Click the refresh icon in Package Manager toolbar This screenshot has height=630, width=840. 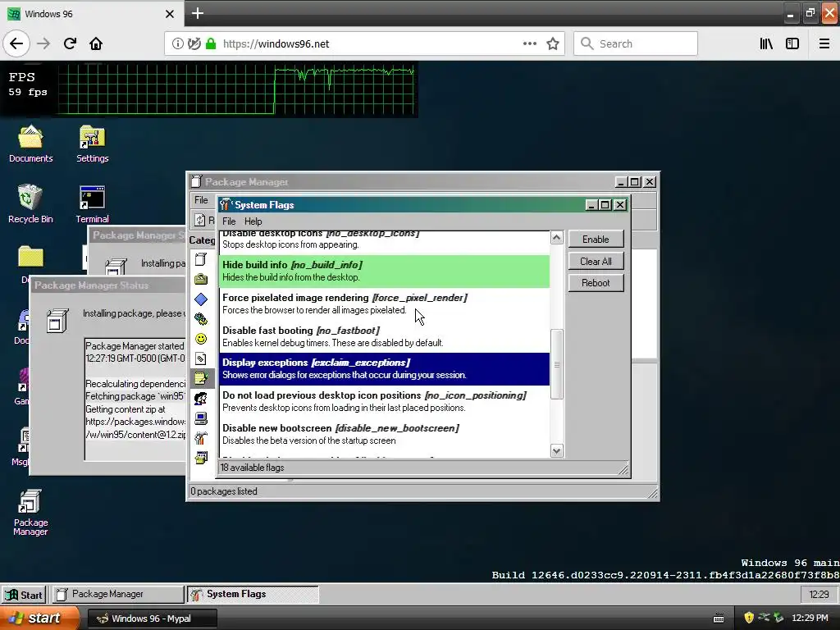coord(200,220)
